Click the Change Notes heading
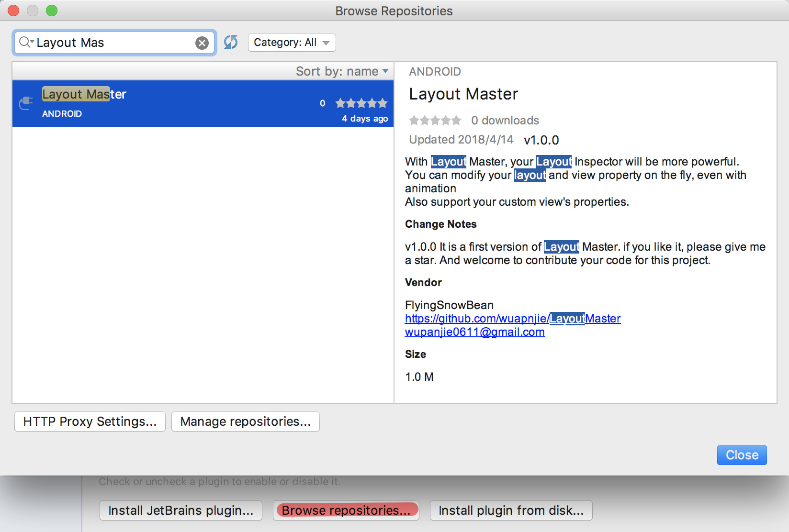 [441, 224]
